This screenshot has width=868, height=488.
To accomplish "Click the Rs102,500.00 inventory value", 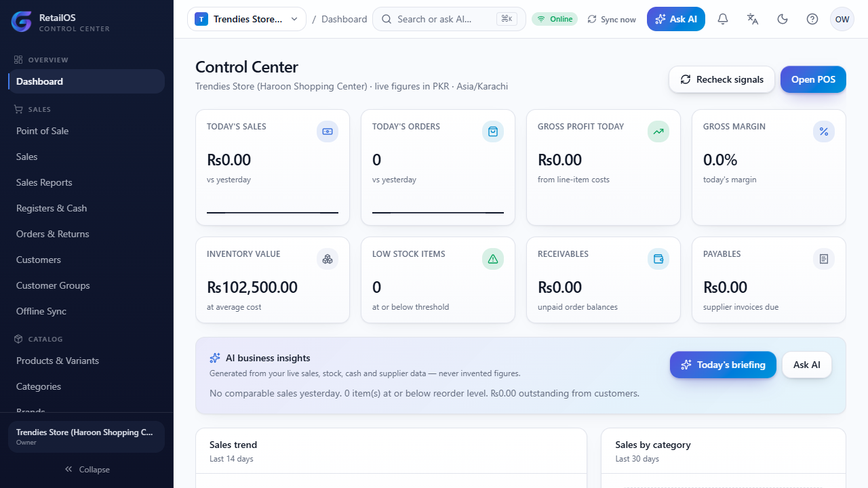I will 252,287.
